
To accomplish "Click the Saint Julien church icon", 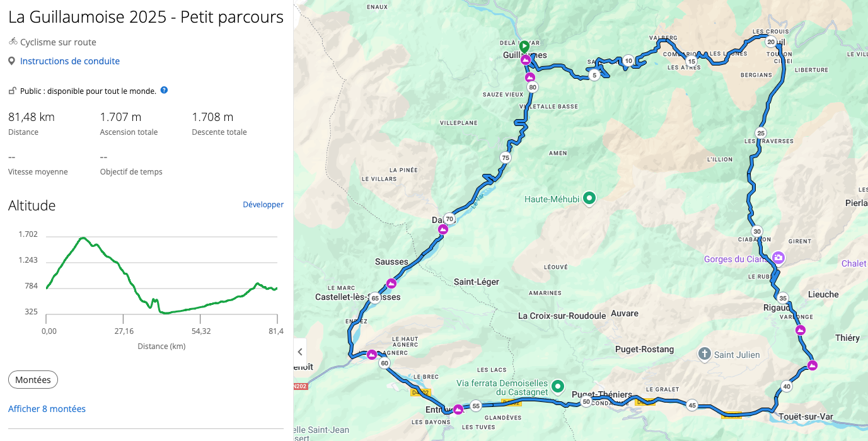I will (705, 354).
